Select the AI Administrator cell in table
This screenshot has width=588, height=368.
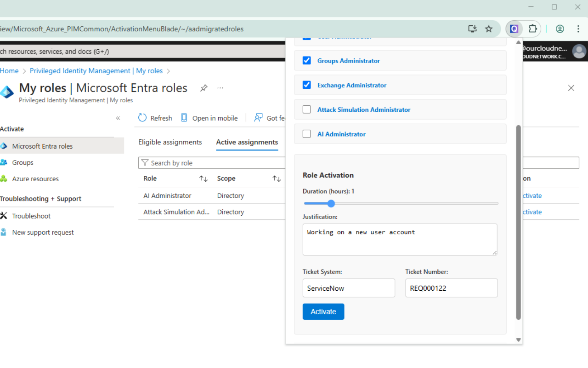[167, 195]
